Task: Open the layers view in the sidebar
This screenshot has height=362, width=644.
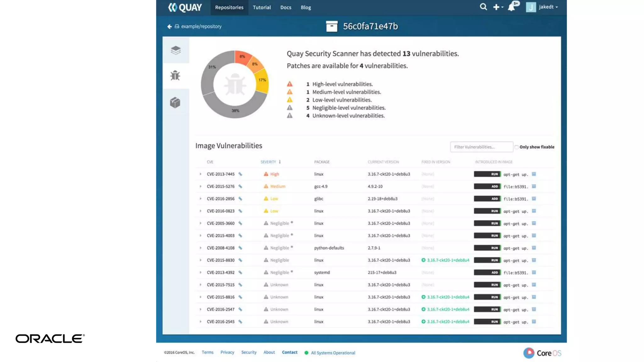Action: [x=175, y=50]
